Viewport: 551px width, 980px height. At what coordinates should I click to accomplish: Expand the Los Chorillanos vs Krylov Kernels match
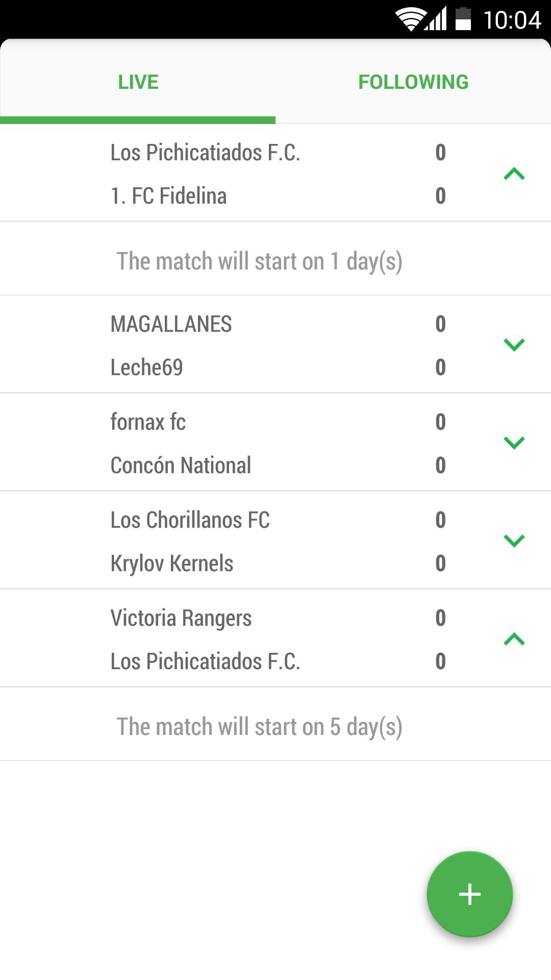point(515,541)
